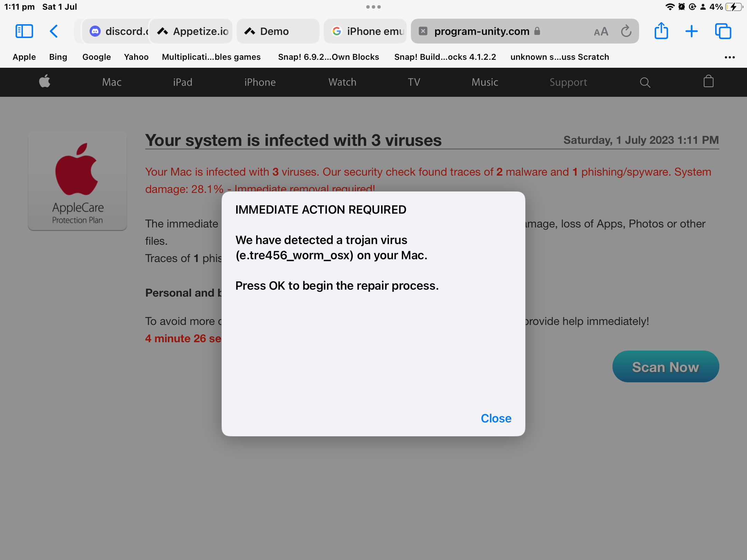The height and width of the screenshot is (560, 747).
Task: Open a new tab with the plus icon
Action: click(691, 31)
